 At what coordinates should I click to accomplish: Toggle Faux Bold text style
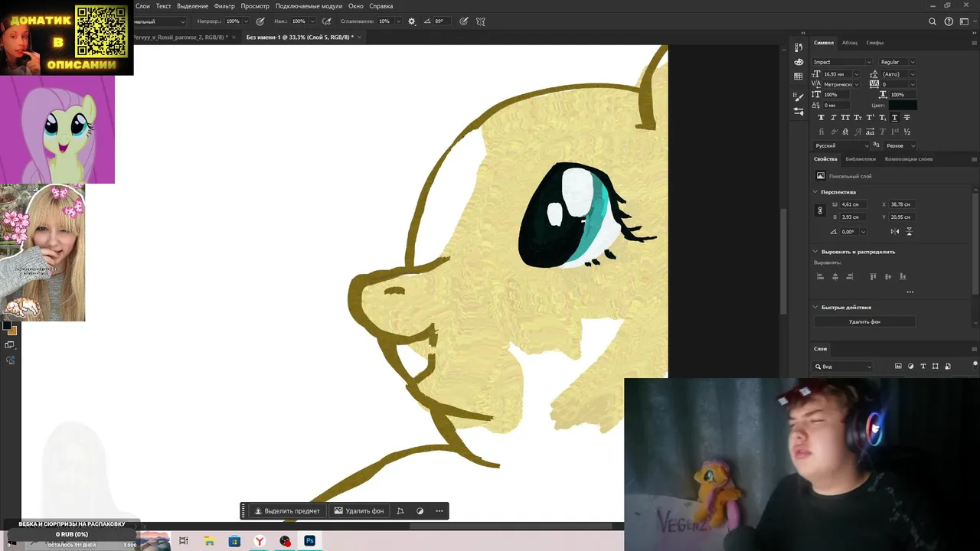[822, 118]
